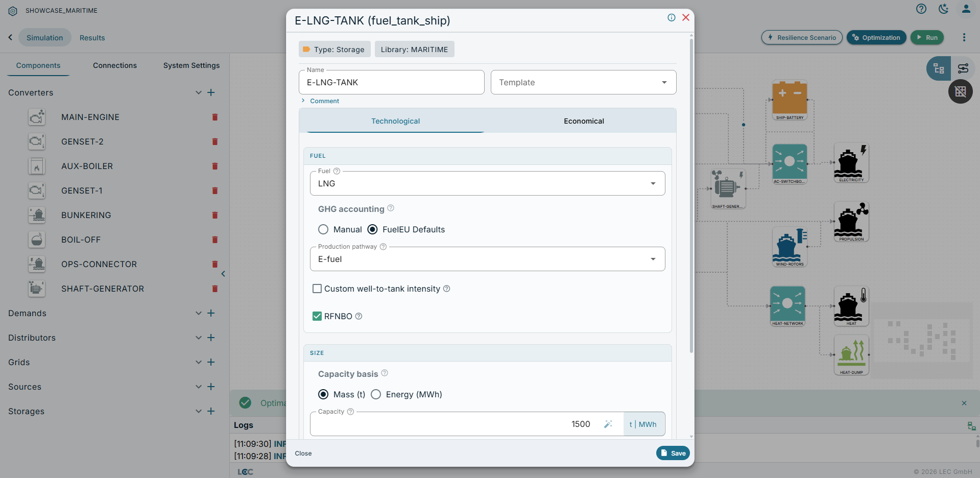Open the Fuel LNG dropdown

point(487,183)
